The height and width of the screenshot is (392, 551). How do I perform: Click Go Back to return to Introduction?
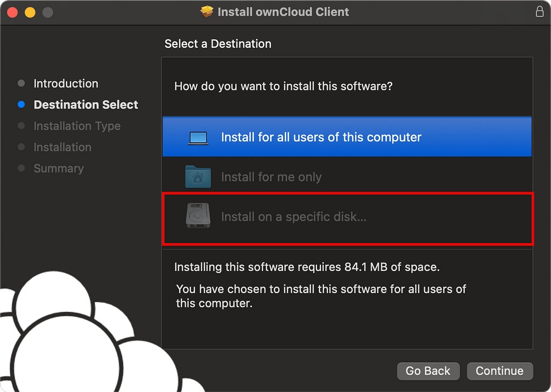click(428, 371)
